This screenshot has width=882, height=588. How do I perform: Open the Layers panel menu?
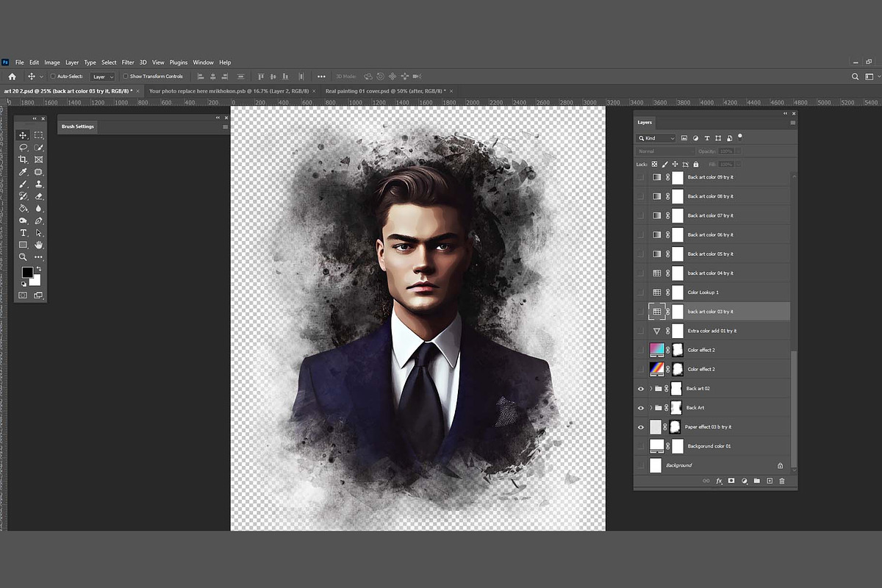coord(792,123)
